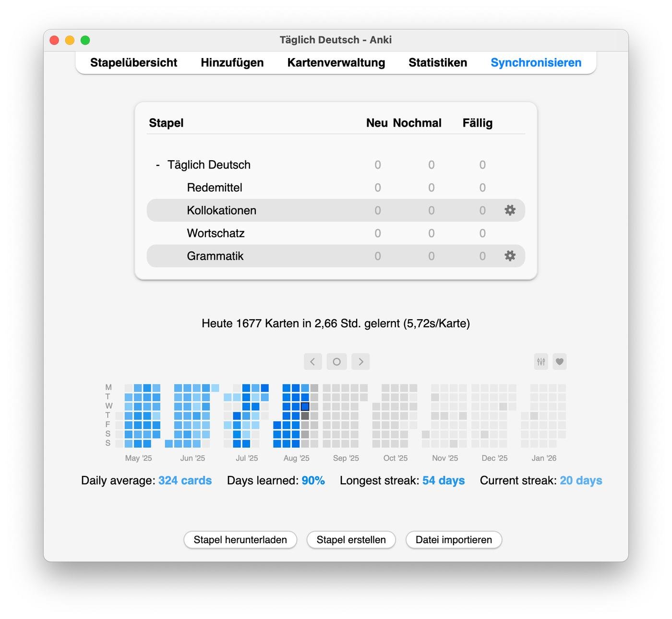Select the Redemittel subdeck
Screen dimensions: 672x619
click(215, 188)
